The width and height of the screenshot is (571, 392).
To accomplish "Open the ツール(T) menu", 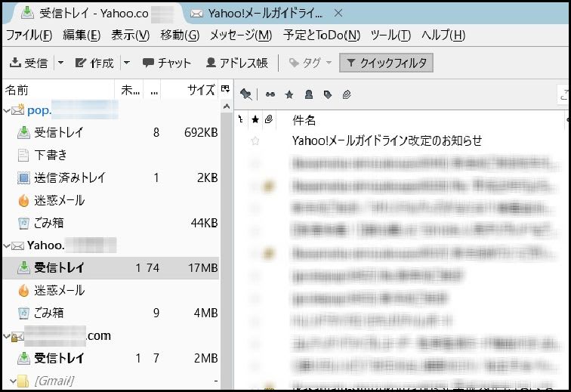I will pyautogui.click(x=390, y=35).
